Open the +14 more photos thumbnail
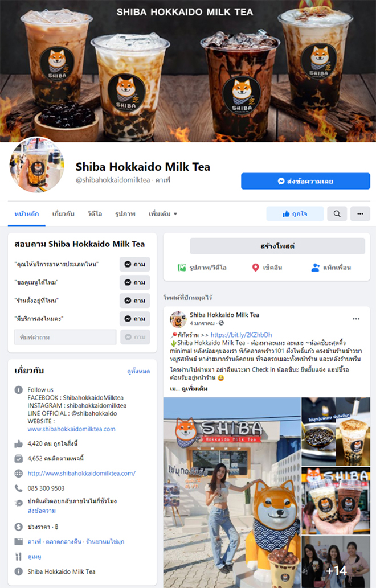Viewport: 376px width, 588px height. point(336,562)
